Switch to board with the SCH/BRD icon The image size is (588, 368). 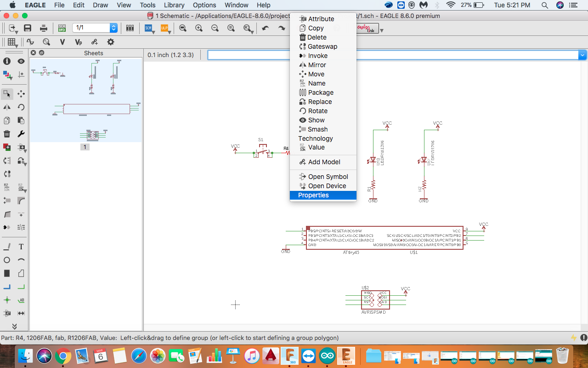coord(62,28)
